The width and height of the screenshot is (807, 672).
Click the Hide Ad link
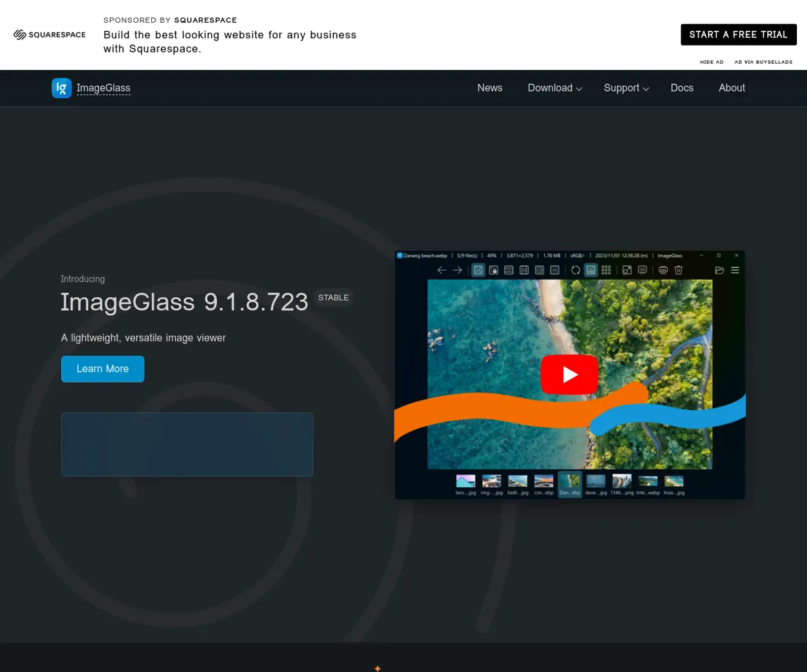(712, 62)
